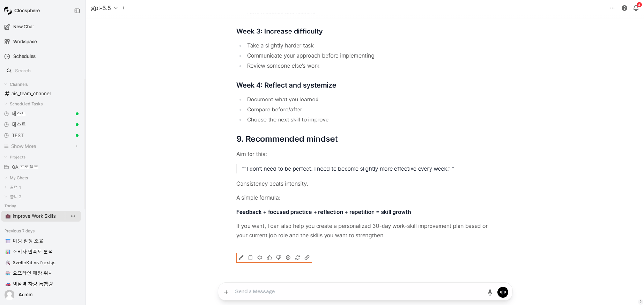644x305 pixels.
Task: Copy the response with clipboard icon
Action: 251,258
